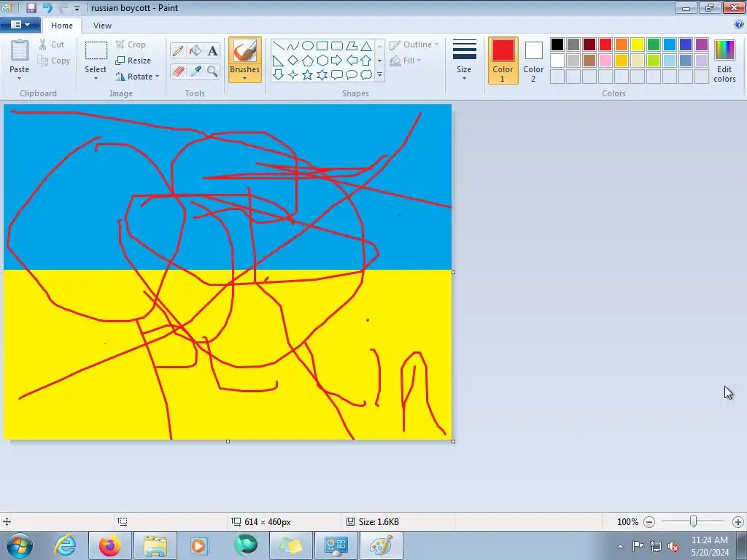Select the Text tool
Image resolution: width=747 pixels, height=560 pixels.
tap(213, 50)
